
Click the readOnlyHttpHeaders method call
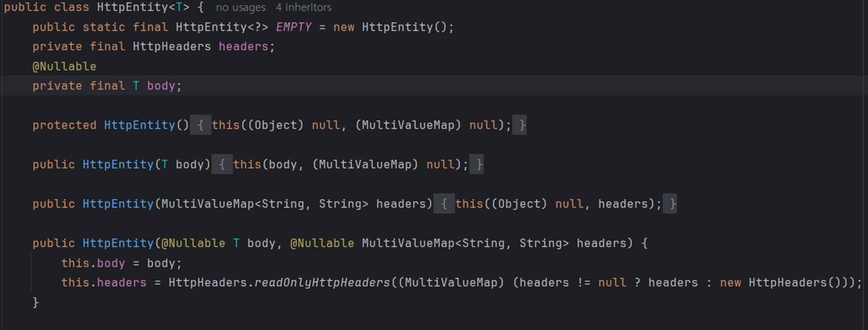(x=322, y=283)
